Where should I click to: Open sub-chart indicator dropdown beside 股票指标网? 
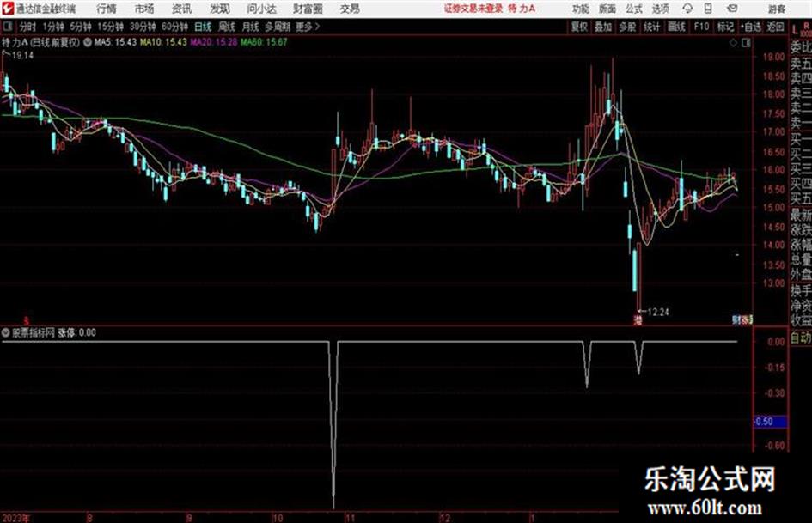(6, 333)
